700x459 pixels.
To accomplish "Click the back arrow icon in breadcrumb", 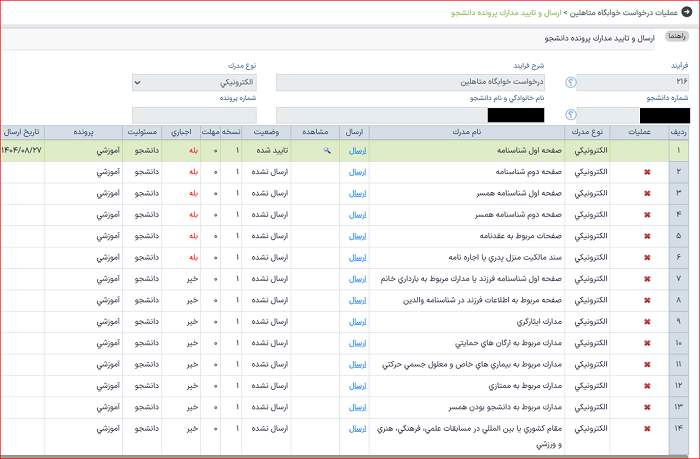I will tap(687, 12).
